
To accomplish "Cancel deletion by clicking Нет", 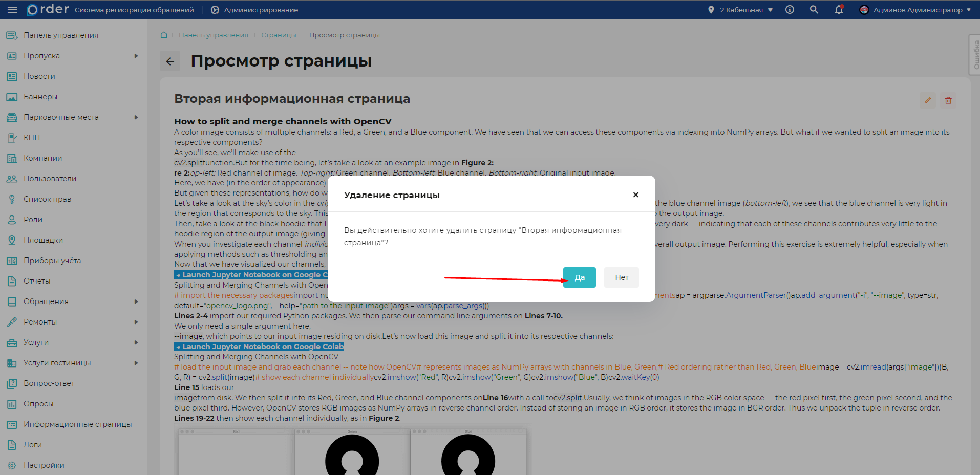I will [621, 277].
